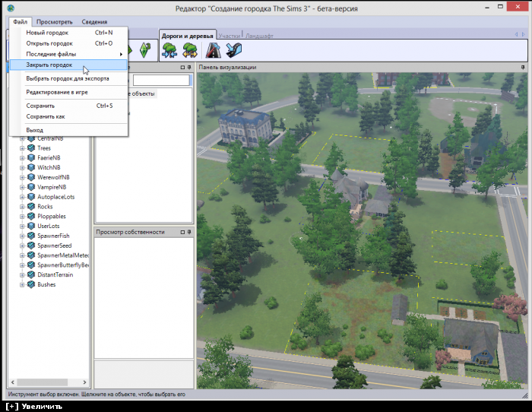532x412 pixels.
Task: Float the Просмотр собственности panel window
Action: point(182,232)
